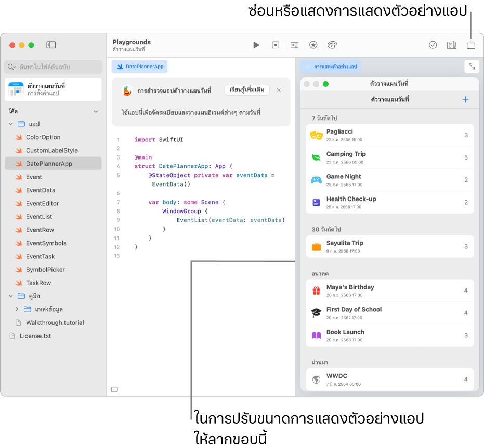Dismiss the walkthrough banner with X
The image size is (484, 448).
(x=279, y=90)
